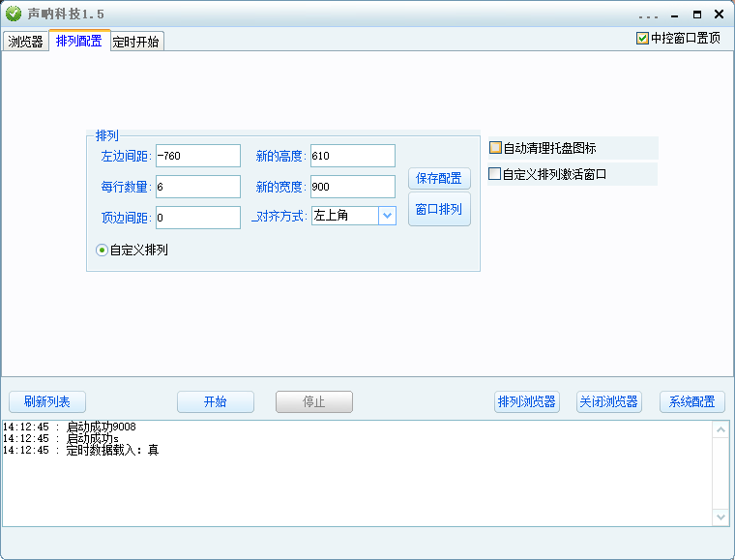Select the 排列配置 tab

(79, 41)
